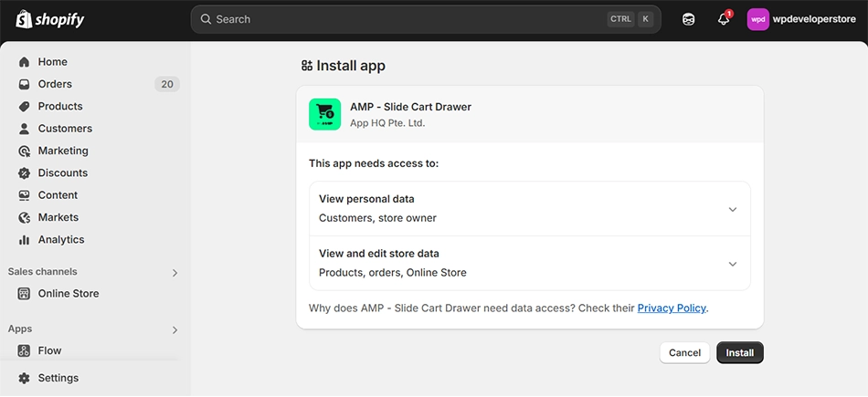
Task: Click the Orders count badge 20
Action: coord(167,84)
